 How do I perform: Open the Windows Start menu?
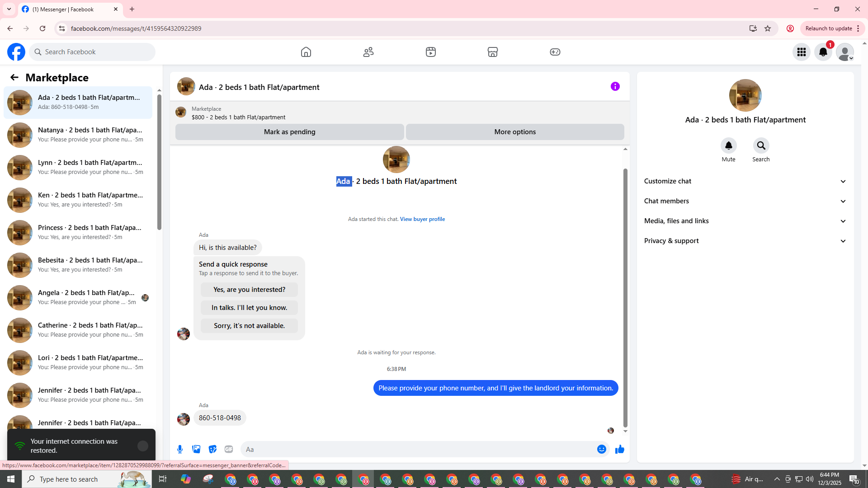(11, 479)
